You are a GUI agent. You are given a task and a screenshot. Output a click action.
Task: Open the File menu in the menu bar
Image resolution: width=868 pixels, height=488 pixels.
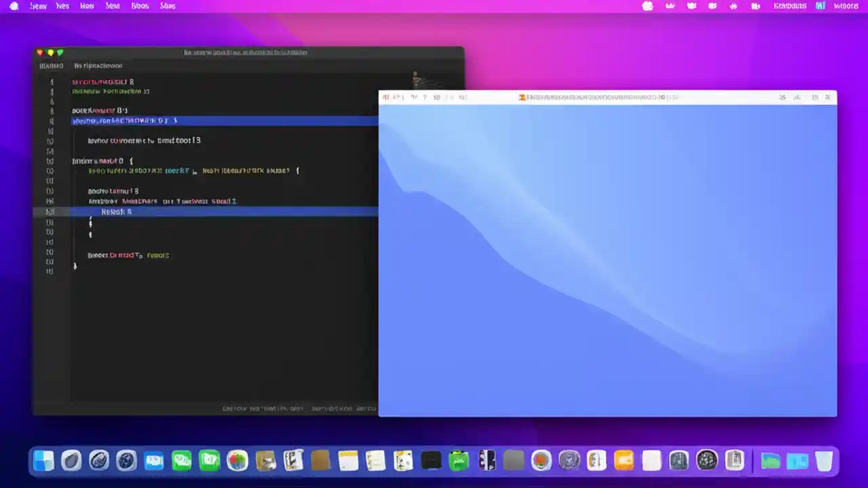pyautogui.click(x=62, y=5)
